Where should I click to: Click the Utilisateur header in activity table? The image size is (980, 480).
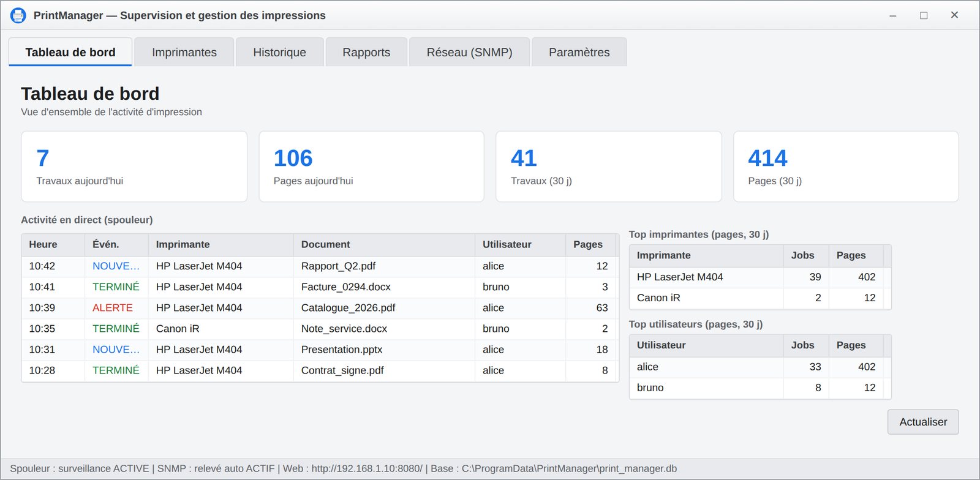click(x=520, y=244)
